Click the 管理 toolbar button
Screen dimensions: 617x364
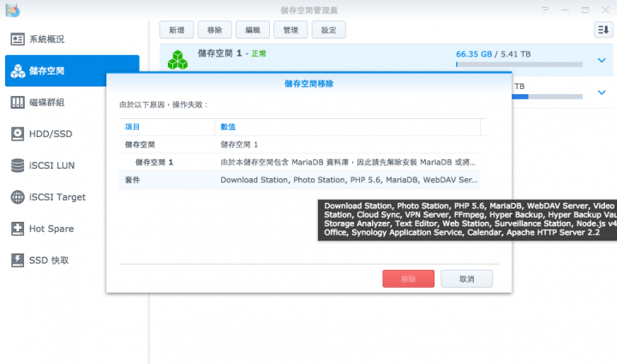click(x=291, y=30)
